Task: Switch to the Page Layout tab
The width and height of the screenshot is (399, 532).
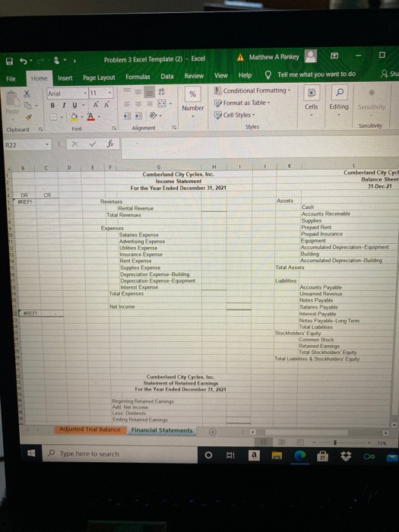Action: pyautogui.click(x=99, y=78)
